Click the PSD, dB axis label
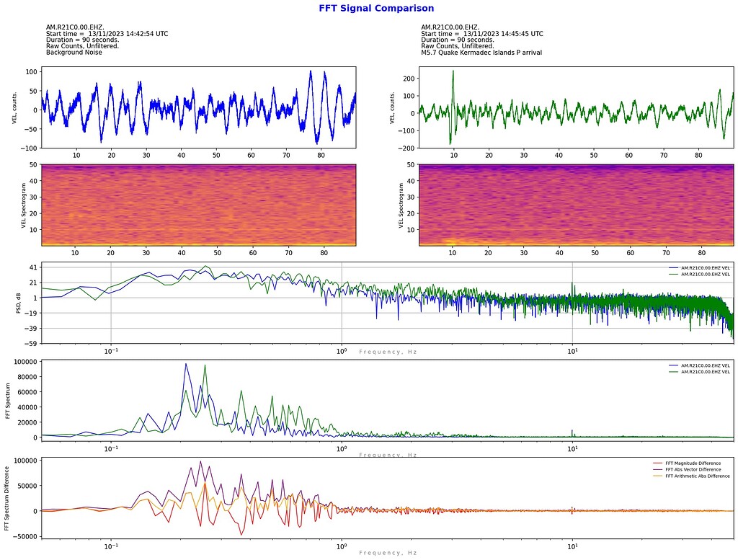The width and height of the screenshot is (738, 560). coord(19,303)
